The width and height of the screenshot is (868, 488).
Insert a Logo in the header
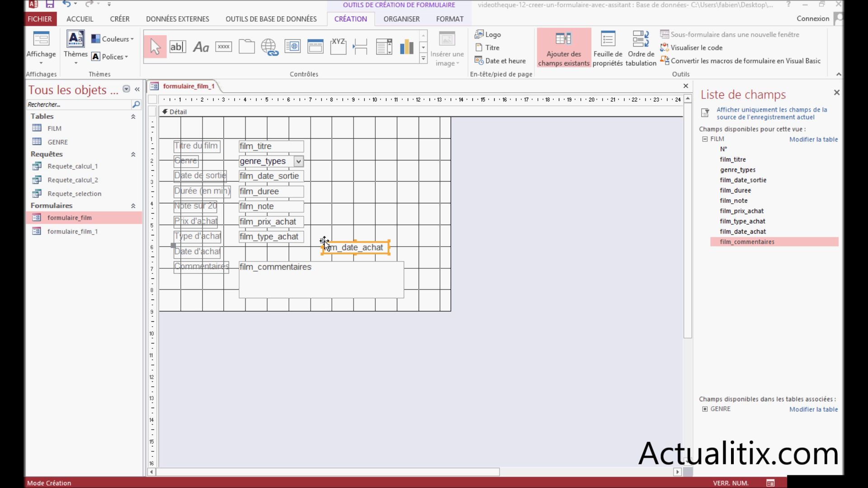(488, 34)
